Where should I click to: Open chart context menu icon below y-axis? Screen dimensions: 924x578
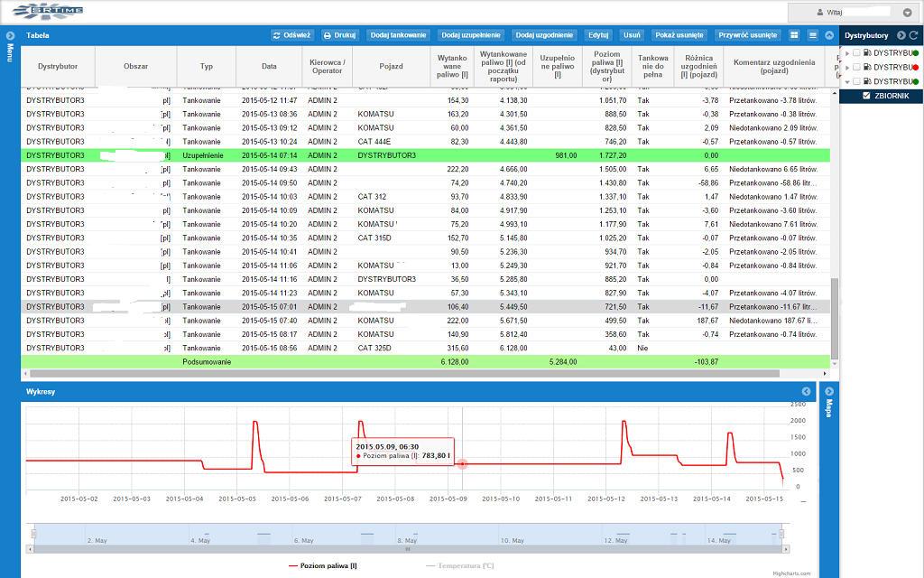[802, 501]
